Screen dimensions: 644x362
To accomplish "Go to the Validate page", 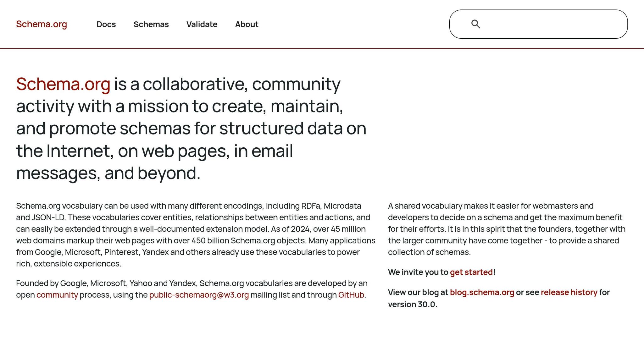I will pos(202,24).
